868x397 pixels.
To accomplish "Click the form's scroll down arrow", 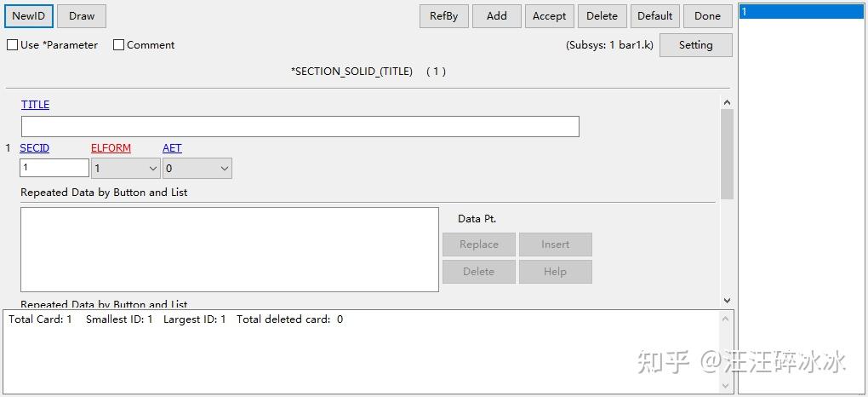I will pos(727,300).
